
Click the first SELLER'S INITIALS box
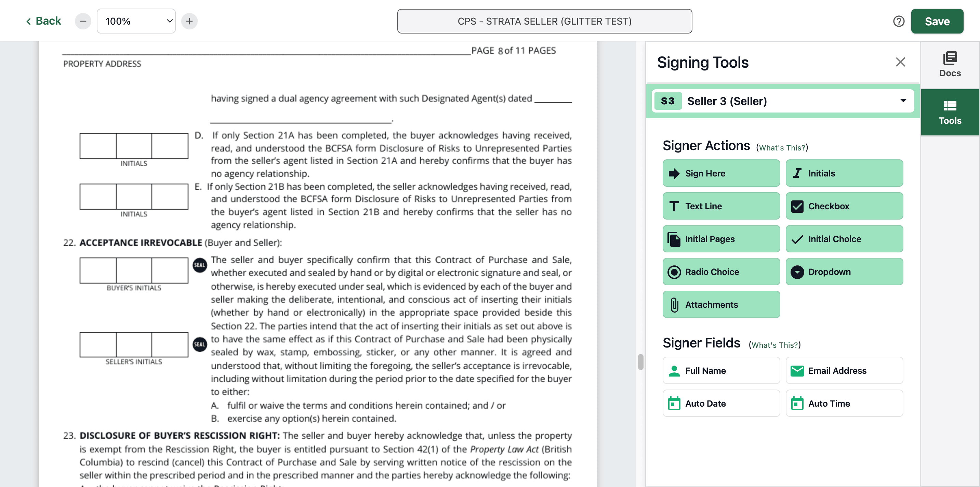[x=98, y=345]
